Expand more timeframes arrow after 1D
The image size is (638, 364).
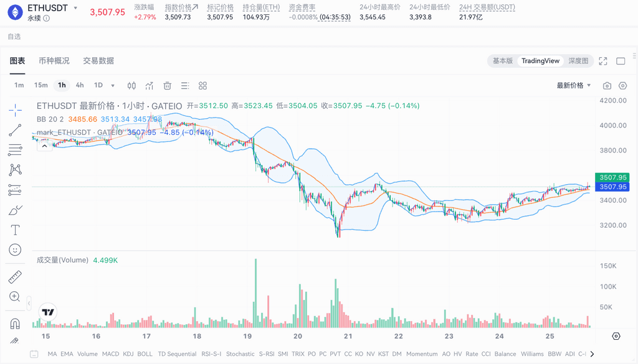pos(113,85)
